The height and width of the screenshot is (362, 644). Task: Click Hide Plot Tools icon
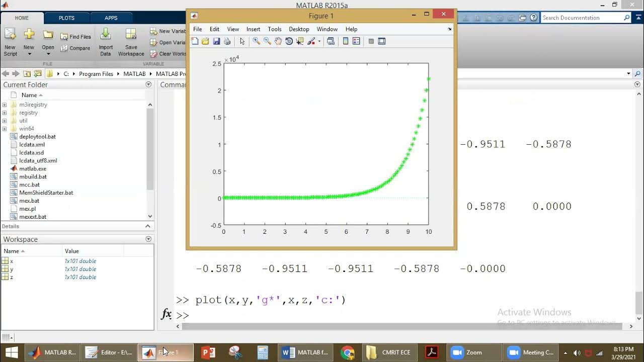[371, 41]
